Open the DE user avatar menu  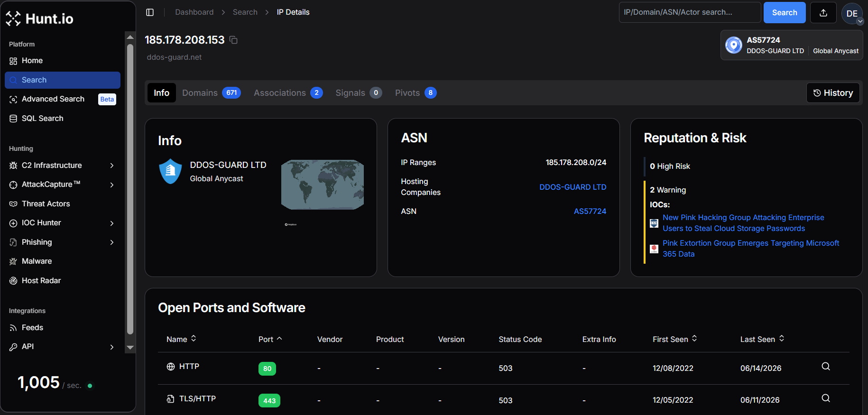(852, 13)
